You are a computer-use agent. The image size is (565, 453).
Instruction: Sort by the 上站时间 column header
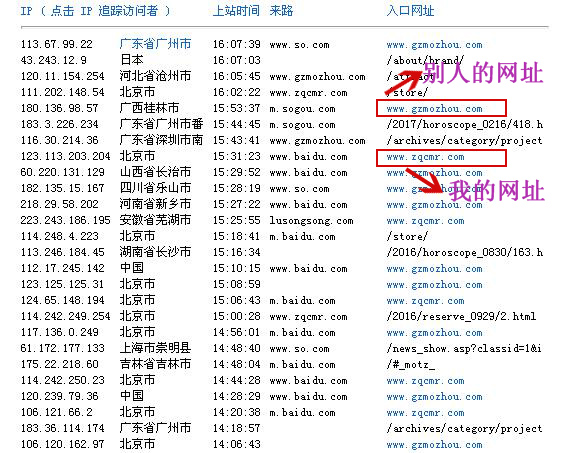click(236, 11)
